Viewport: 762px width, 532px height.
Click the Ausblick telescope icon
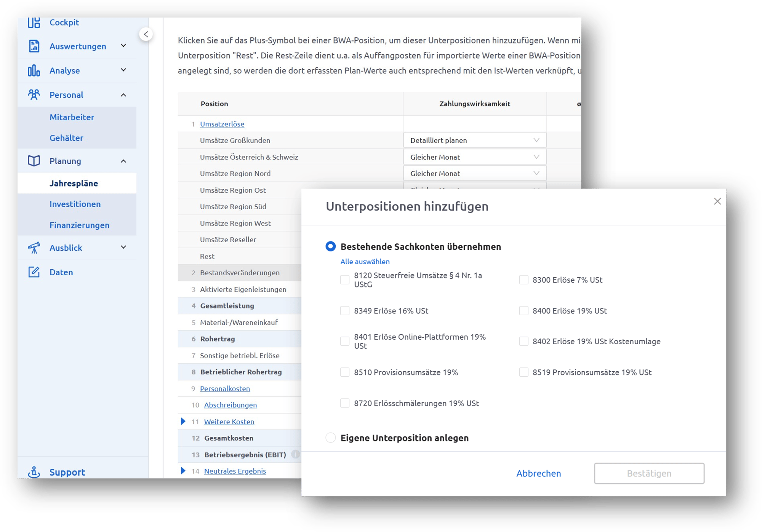click(x=34, y=248)
